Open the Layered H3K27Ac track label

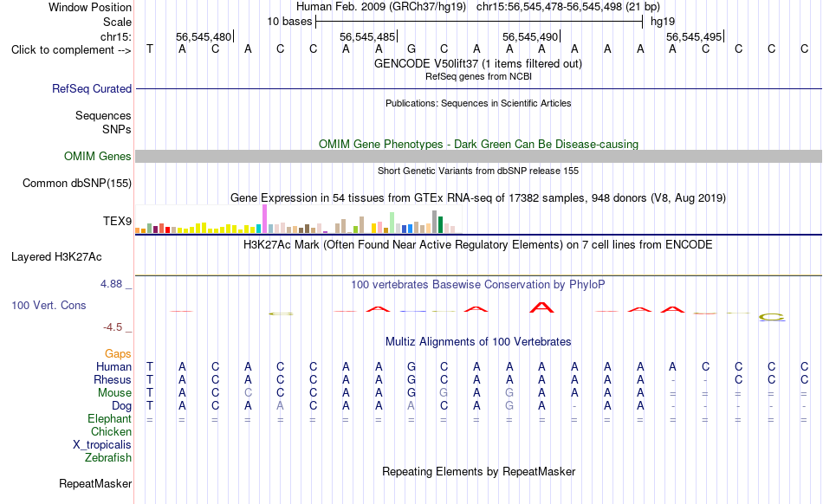[56, 257]
